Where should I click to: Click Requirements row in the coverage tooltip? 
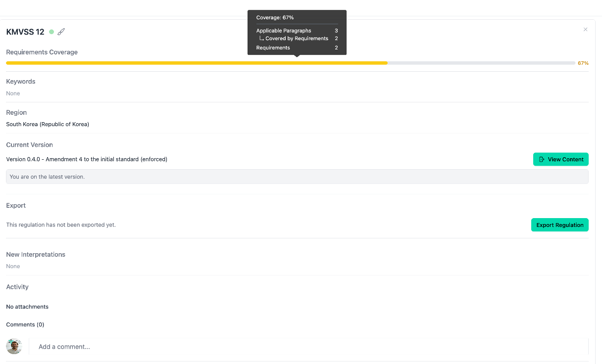pos(273,47)
